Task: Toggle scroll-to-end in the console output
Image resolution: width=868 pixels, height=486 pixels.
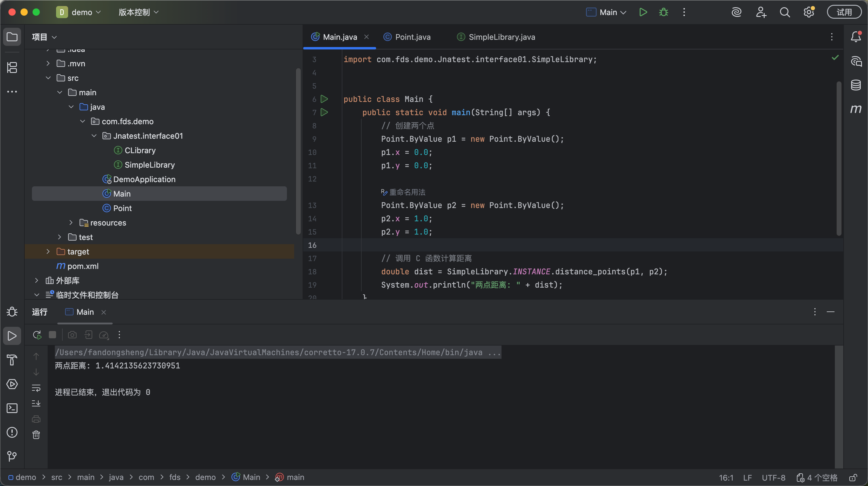Action: click(x=36, y=403)
